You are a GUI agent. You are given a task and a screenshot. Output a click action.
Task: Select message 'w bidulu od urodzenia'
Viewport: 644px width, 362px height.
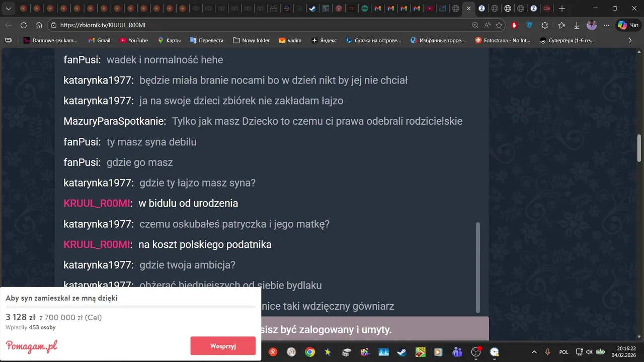pos(188,204)
